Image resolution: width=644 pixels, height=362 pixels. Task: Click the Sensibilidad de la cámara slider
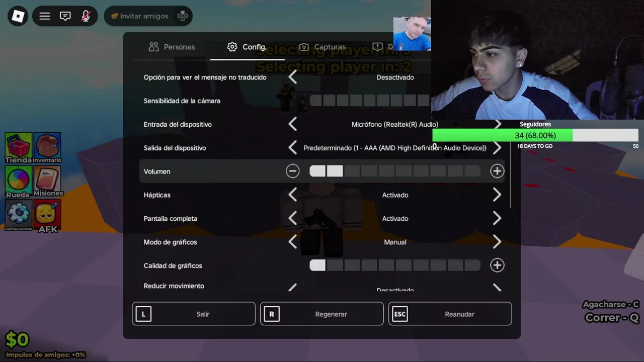coord(370,101)
